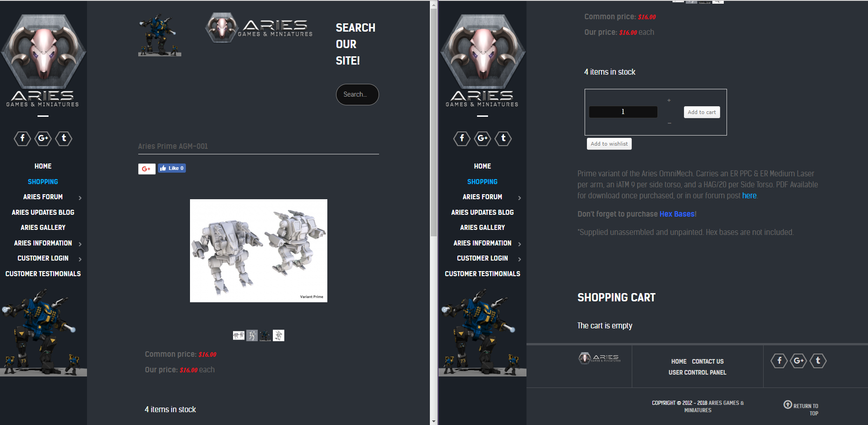Open Aries Information in right pane sidebar

[x=483, y=243]
